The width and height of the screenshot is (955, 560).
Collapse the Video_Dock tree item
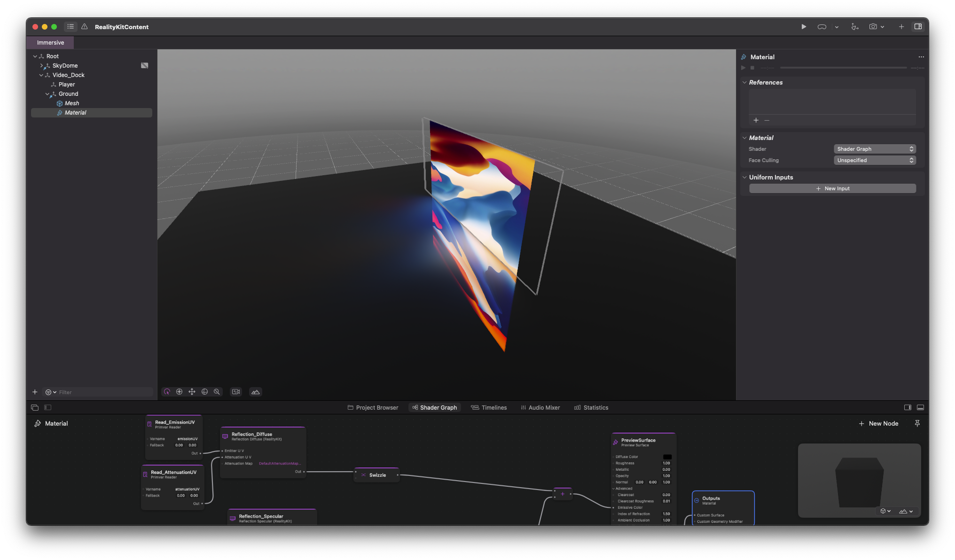pos(41,75)
